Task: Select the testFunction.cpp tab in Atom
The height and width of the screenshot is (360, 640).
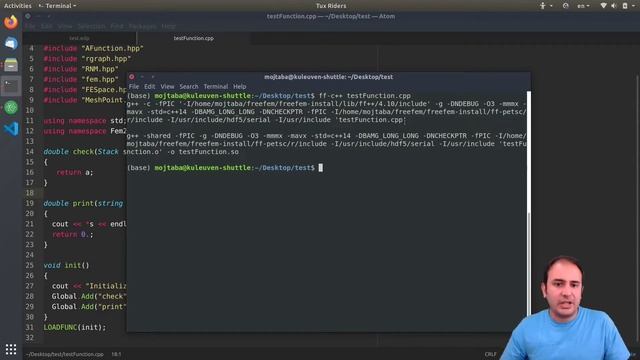Action: (193, 38)
